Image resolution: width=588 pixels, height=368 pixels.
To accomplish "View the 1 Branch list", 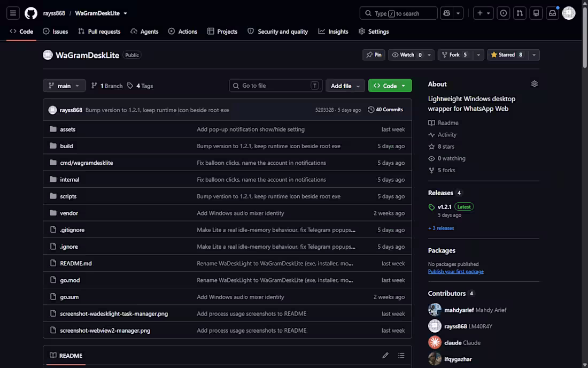I will (x=107, y=86).
